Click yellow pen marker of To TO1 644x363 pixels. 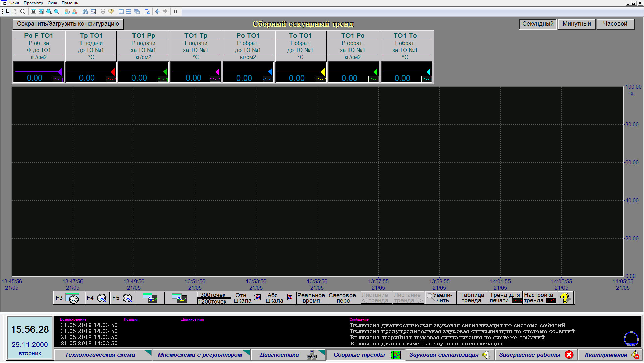point(323,72)
